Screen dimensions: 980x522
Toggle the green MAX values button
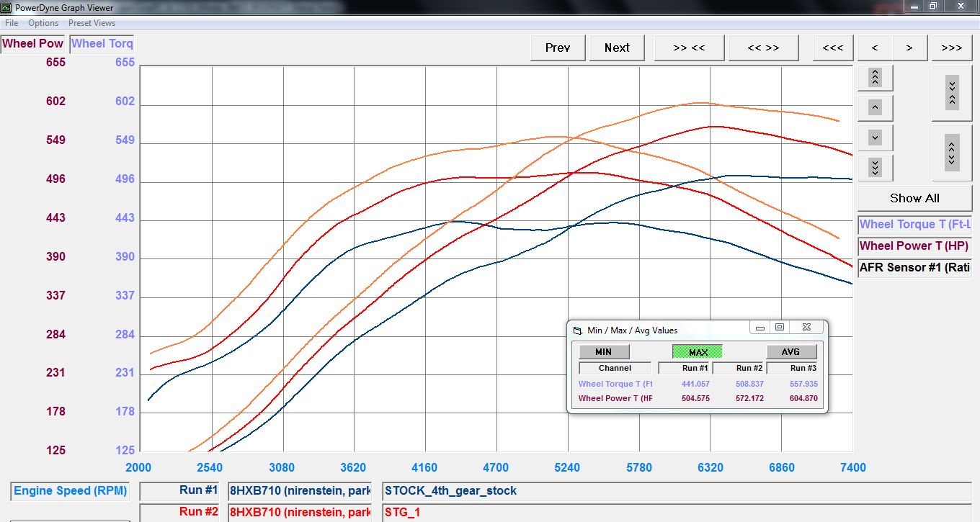pos(698,352)
